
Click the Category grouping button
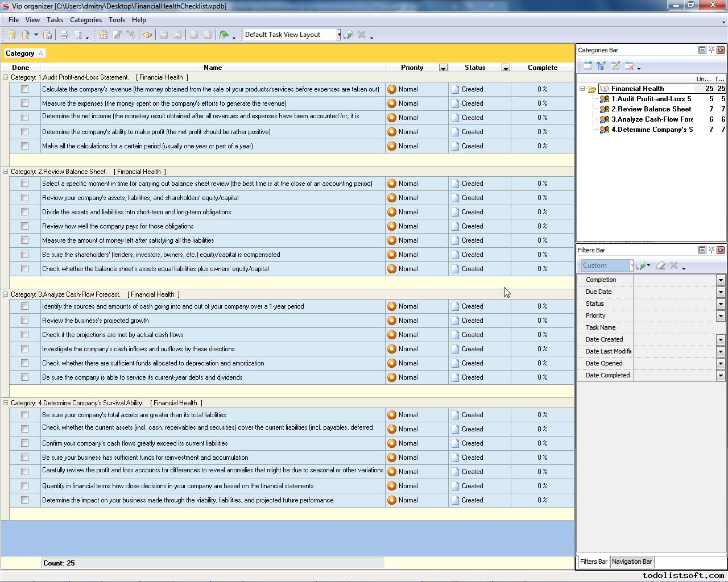(24, 53)
